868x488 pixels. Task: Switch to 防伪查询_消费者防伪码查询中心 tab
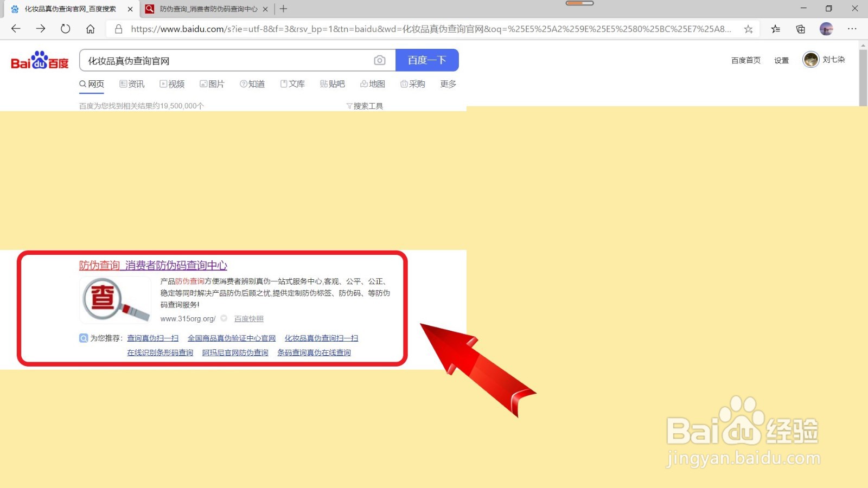click(208, 9)
